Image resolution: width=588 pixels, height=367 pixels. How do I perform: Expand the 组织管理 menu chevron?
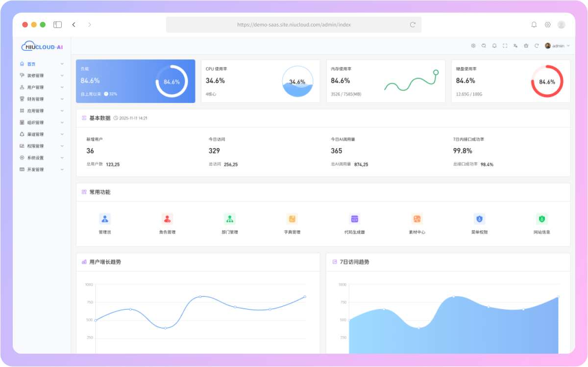[x=62, y=123]
